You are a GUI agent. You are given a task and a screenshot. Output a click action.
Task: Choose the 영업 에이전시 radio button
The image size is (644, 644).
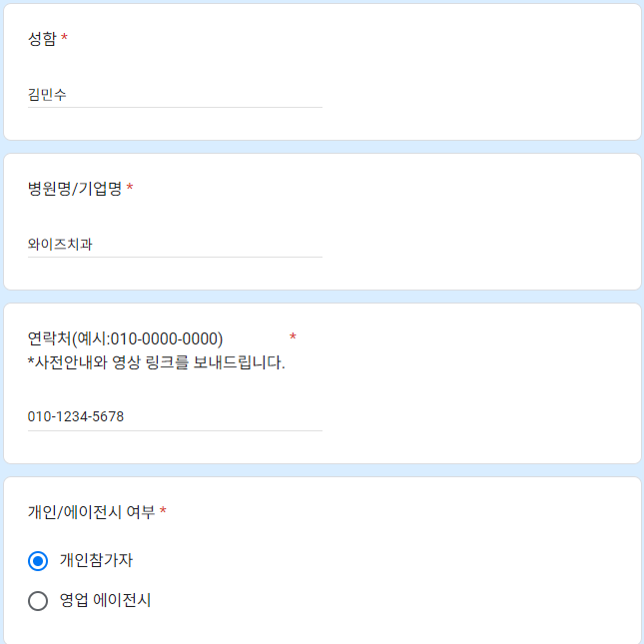tap(38, 601)
